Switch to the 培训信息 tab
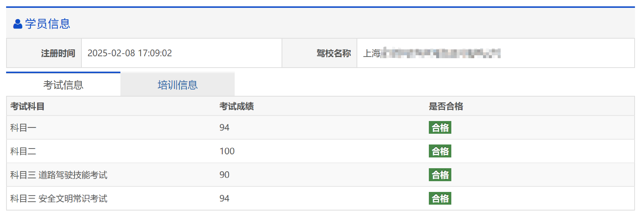The width and height of the screenshot is (644, 222). tap(178, 85)
